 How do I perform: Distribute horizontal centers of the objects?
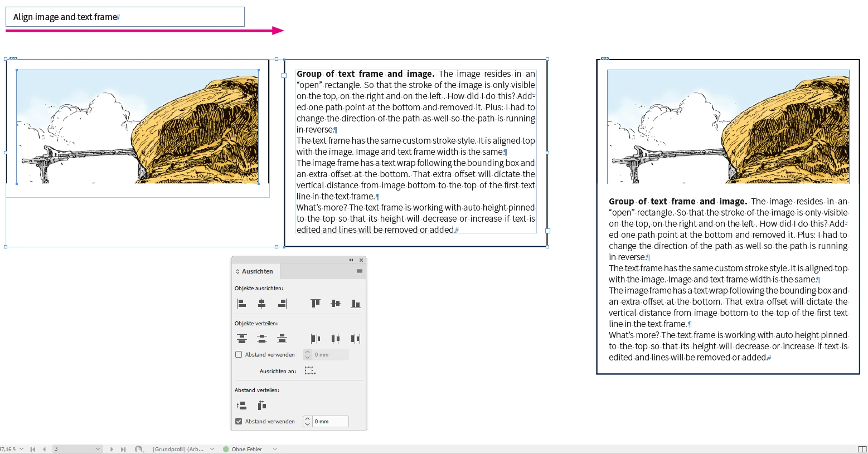(336, 339)
